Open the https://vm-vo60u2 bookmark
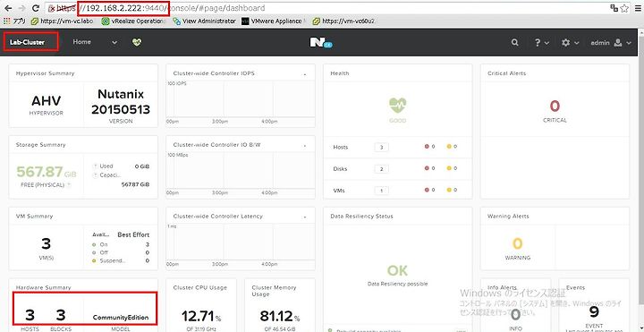 [x=343, y=21]
